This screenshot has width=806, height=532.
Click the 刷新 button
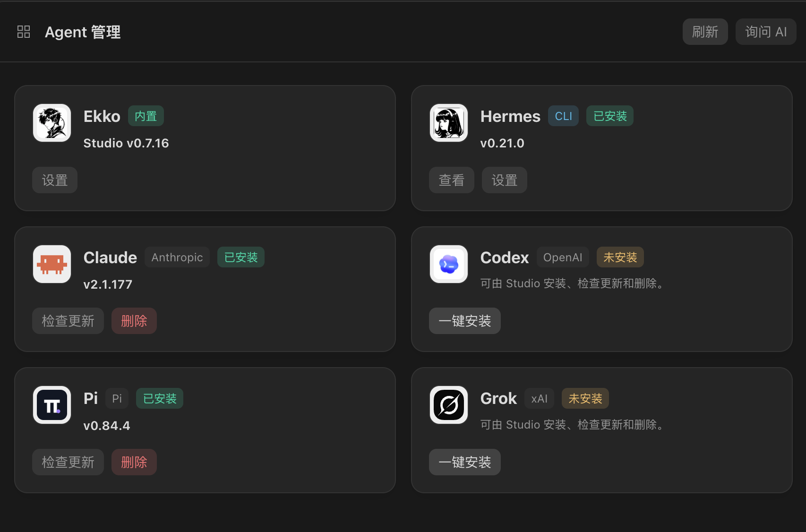point(705,32)
